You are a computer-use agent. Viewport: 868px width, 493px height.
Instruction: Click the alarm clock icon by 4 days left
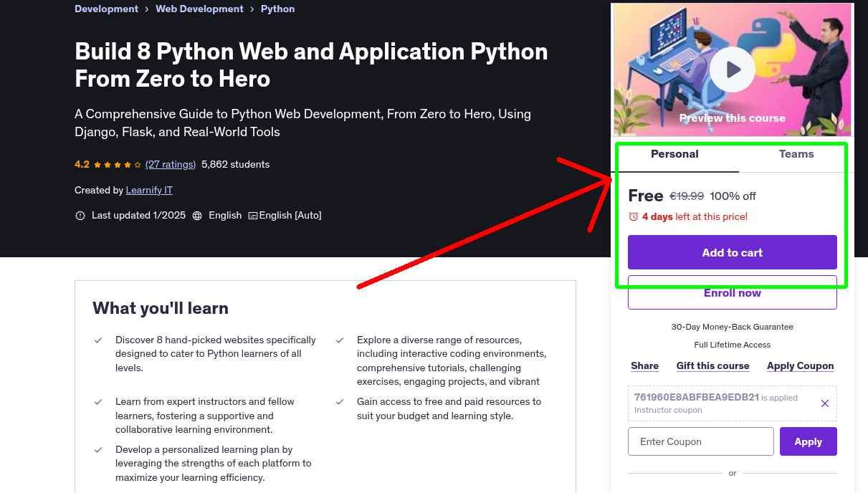[633, 216]
